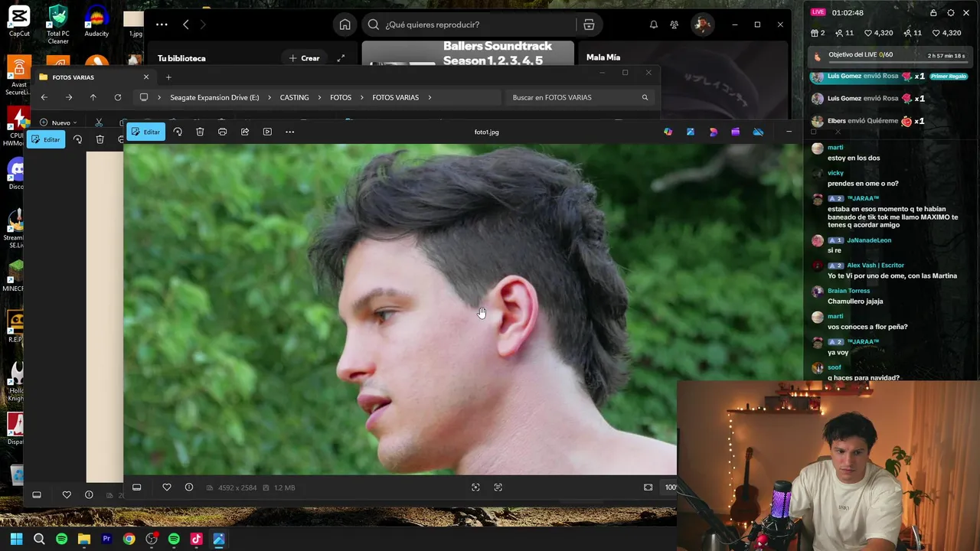980x551 pixels.
Task: Click trash icon in the back Photos window
Action: [100, 139]
